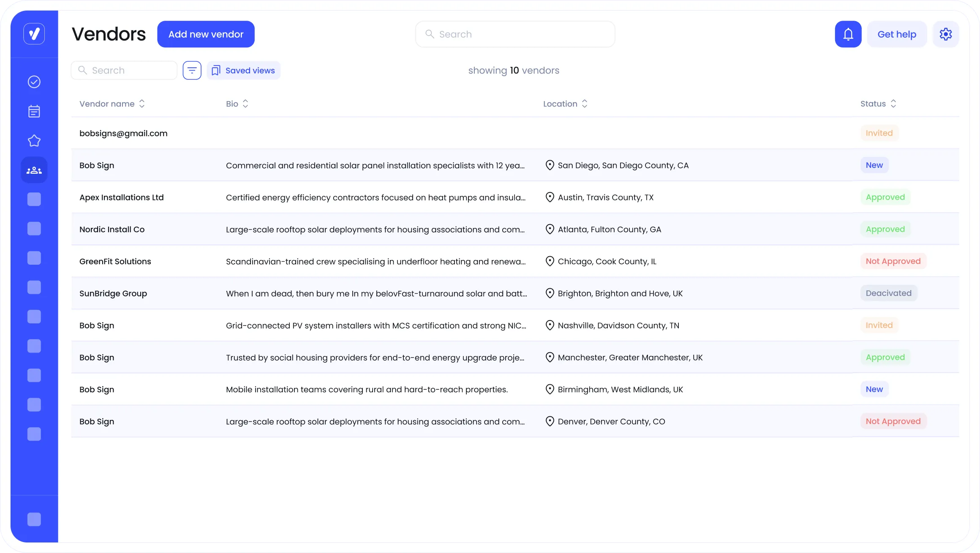Select the vendors people sidebar icon

[34, 170]
